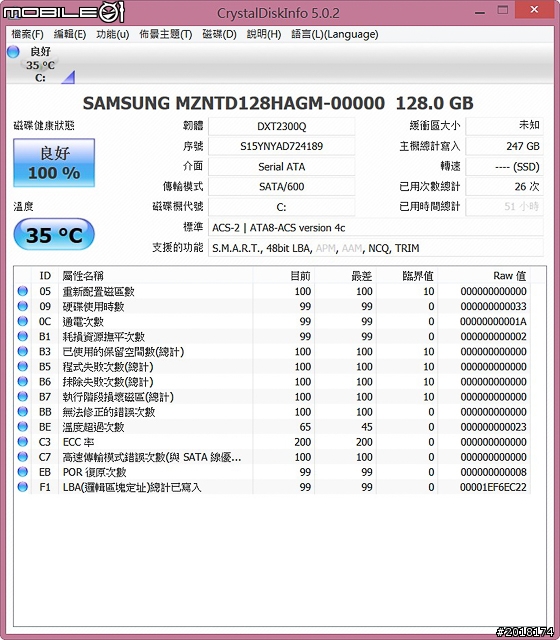560x640 pixels.
Task: Click the supported features field with S.M.A.R.T.
Action: point(376,248)
